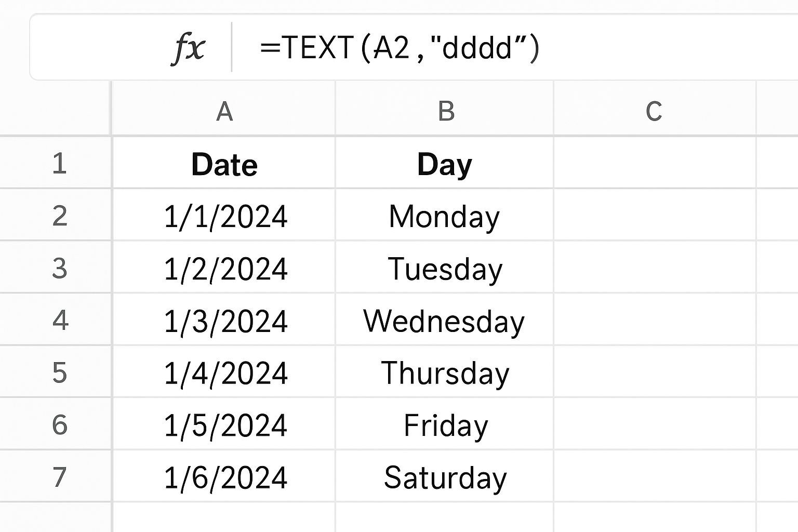Click empty cell C2
This screenshot has width=798, height=532.
point(655,216)
